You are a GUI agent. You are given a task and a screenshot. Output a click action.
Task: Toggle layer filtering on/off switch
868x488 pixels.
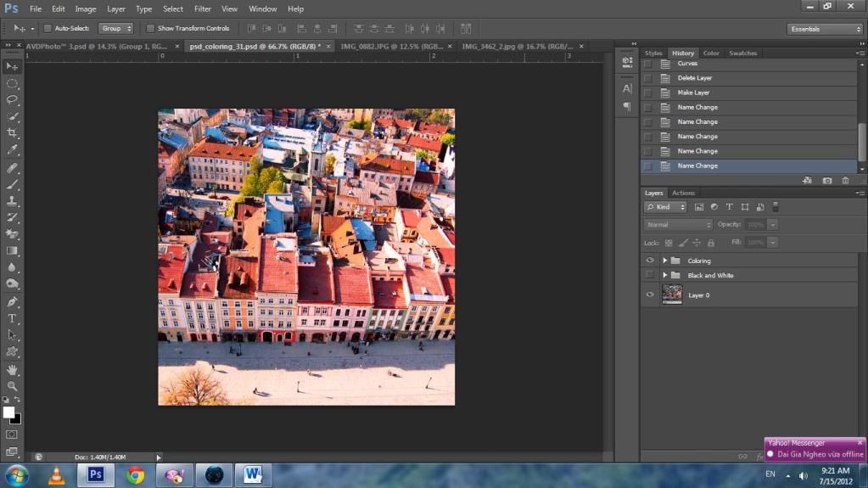click(776, 207)
